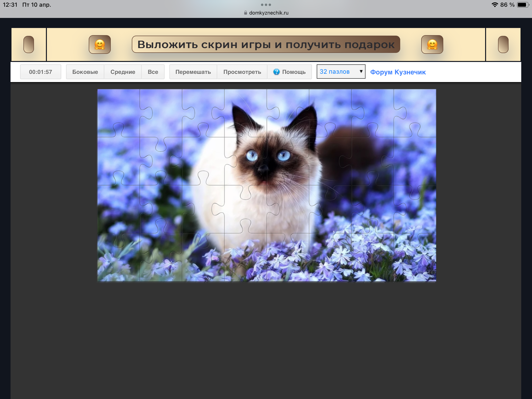Tap the lock icon beside domkyznechik.ru
The width and height of the screenshot is (532, 399).
[245, 13]
